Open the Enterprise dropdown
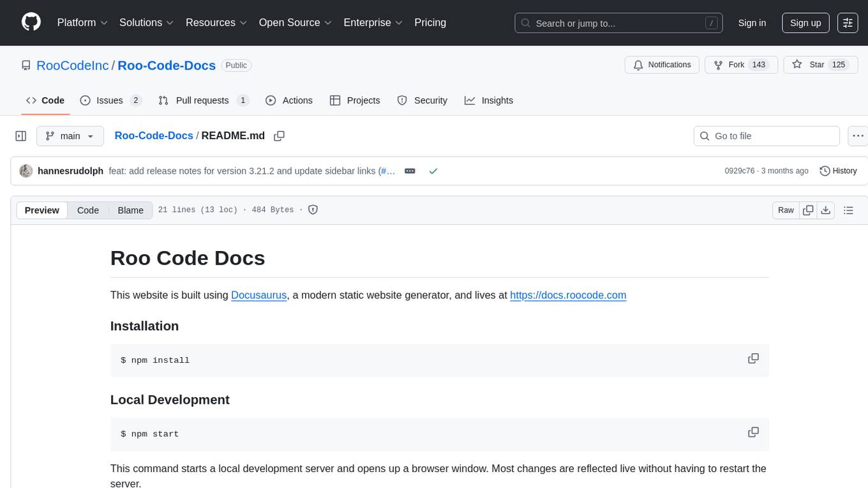 click(x=373, y=22)
